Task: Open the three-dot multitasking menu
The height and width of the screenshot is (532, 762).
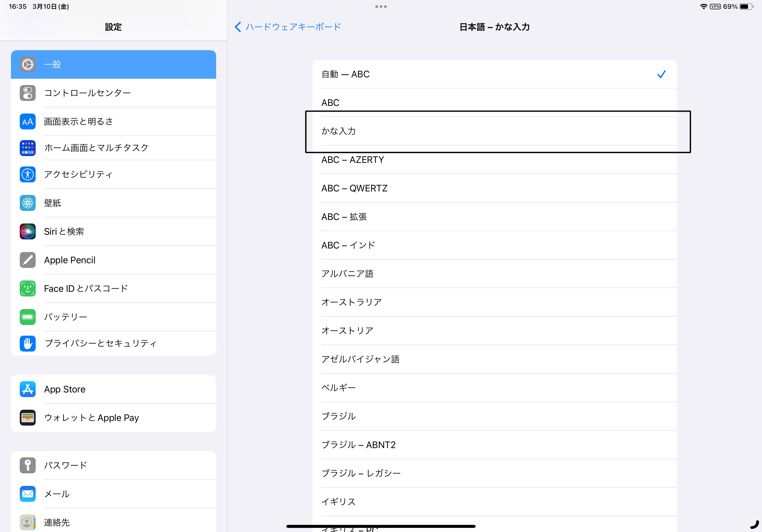Action: (381, 7)
